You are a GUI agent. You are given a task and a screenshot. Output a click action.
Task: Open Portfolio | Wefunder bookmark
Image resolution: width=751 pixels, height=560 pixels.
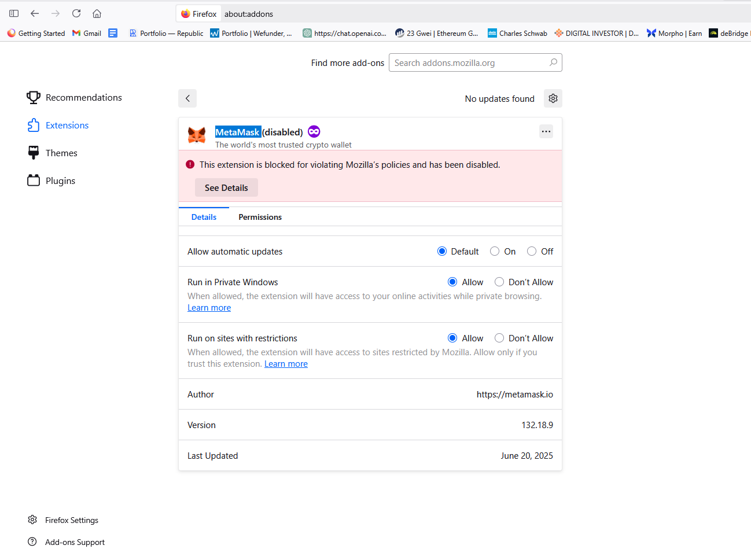tap(251, 34)
